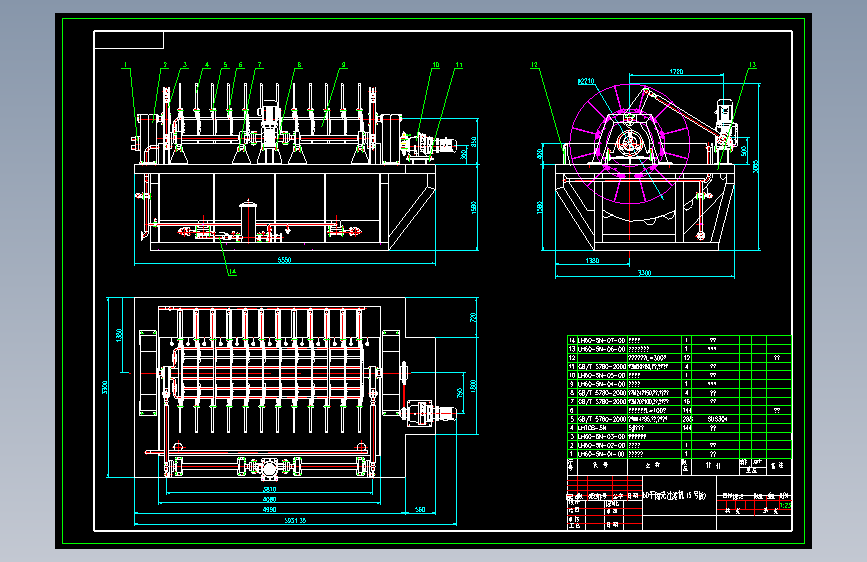Click the LH60-SN-05-00 cell in row 10
The image size is (867, 562).
(x=602, y=376)
